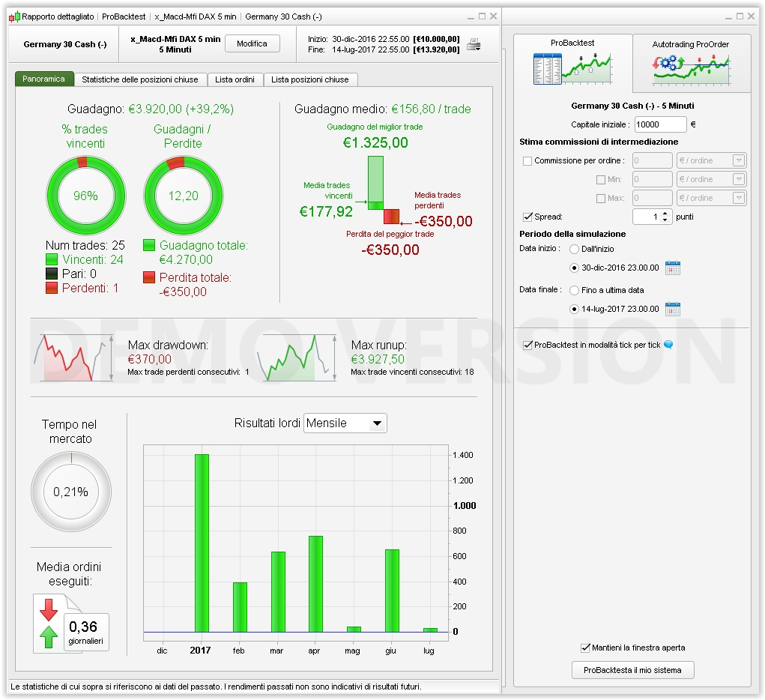Expand commission unit € / ordine dropdown
Viewport: 765px width, 700px height.
tap(711, 160)
